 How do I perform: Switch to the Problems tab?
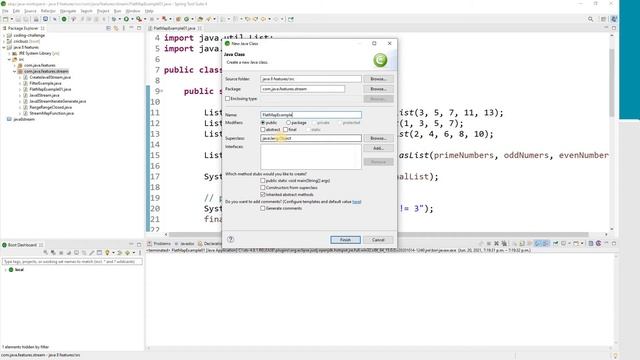[x=159, y=243]
